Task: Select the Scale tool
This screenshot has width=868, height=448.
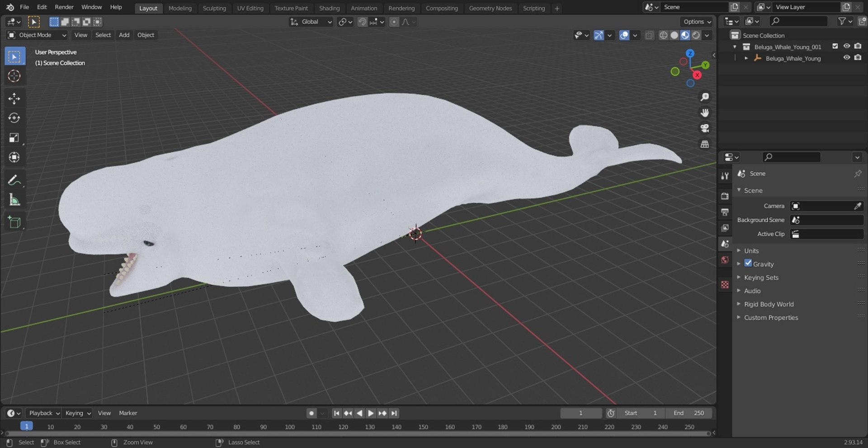Action: (14, 137)
